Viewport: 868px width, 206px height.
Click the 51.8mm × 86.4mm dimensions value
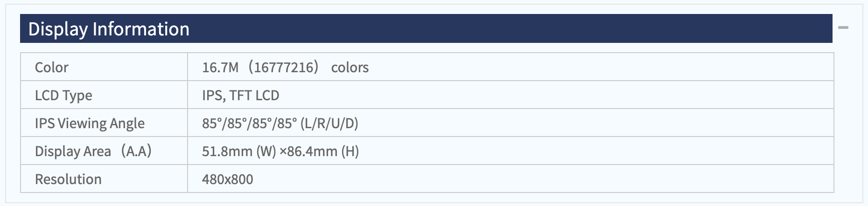point(280,151)
